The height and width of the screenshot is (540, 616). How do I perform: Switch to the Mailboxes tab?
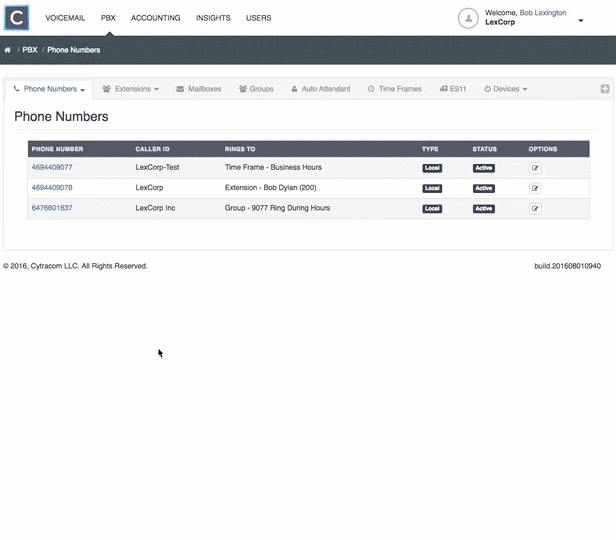tap(199, 89)
